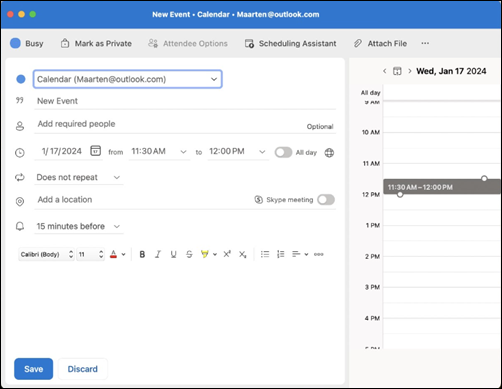Click the Add a location field
The image size is (502, 389).
[143, 200]
